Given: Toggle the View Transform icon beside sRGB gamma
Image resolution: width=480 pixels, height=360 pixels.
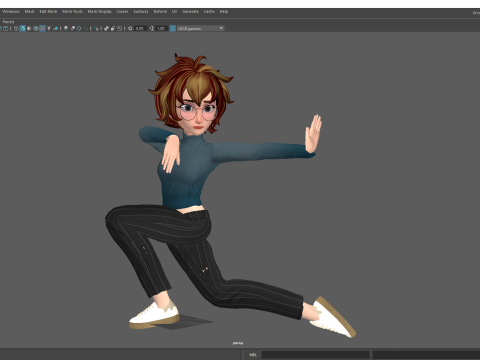Looking at the screenshot, I should click(x=172, y=28).
